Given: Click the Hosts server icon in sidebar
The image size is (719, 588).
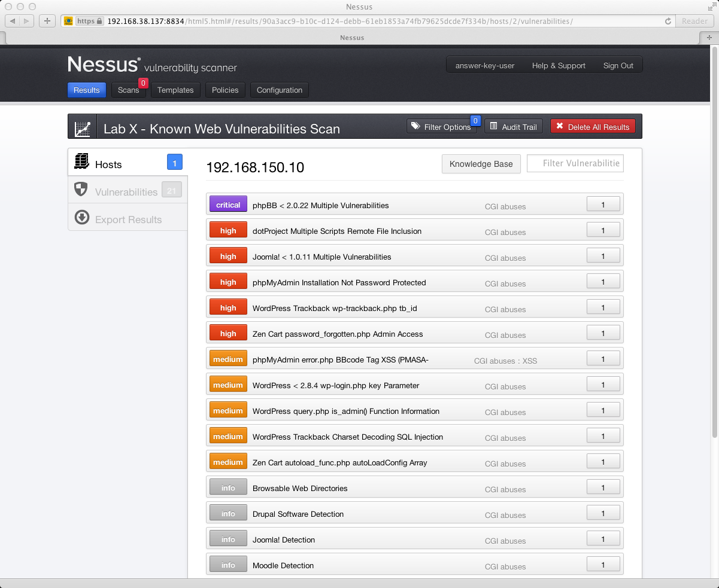Looking at the screenshot, I should click(x=81, y=161).
